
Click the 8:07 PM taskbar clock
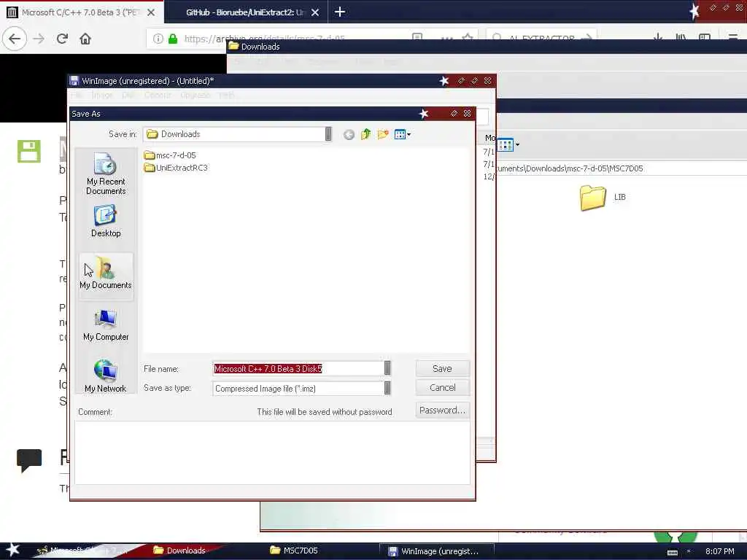(x=719, y=551)
